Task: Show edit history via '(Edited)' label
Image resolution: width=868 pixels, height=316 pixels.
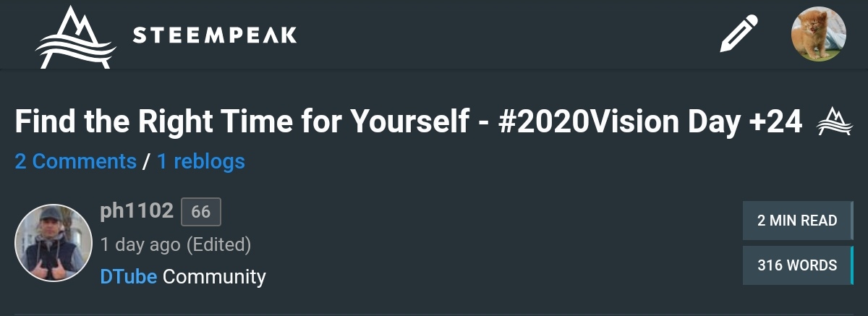Action: point(219,244)
